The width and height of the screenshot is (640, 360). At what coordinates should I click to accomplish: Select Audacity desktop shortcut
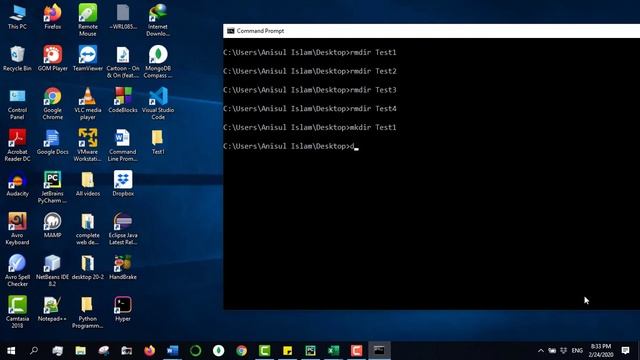point(17,184)
